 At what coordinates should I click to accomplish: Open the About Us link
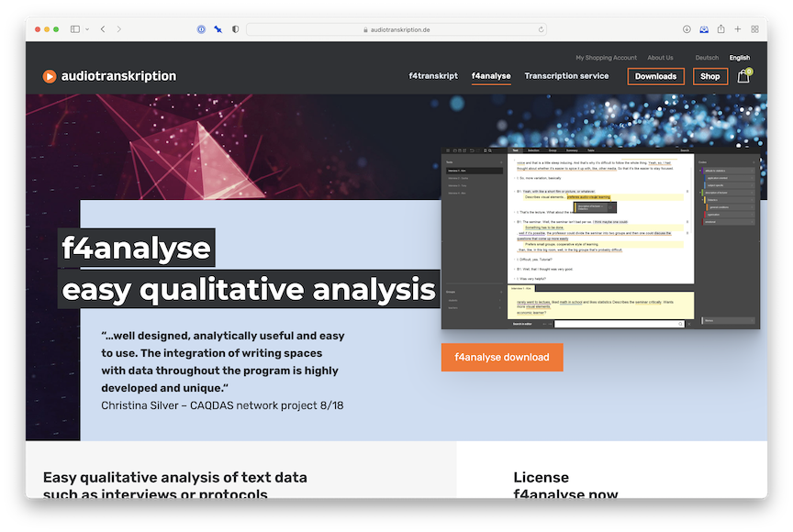[660, 58]
